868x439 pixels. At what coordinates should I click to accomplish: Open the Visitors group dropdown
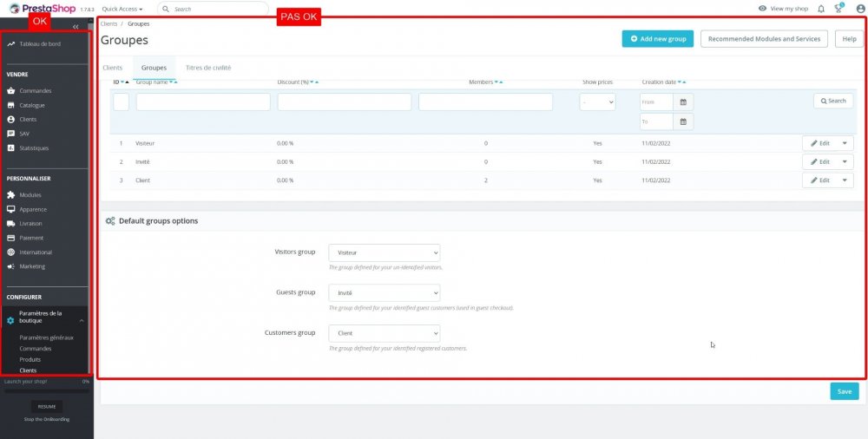(x=385, y=252)
